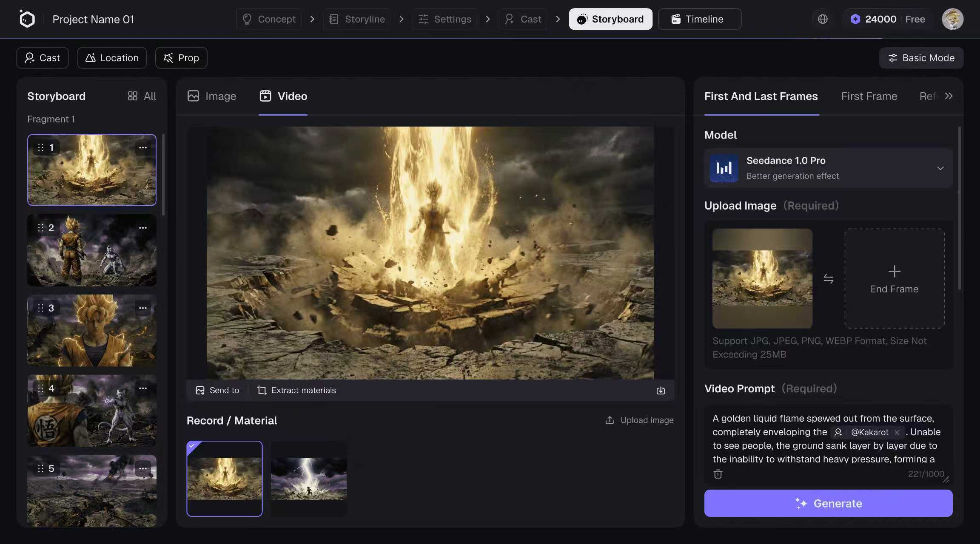Open the Timeline step
This screenshot has width=980, height=544.
pos(699,19)
